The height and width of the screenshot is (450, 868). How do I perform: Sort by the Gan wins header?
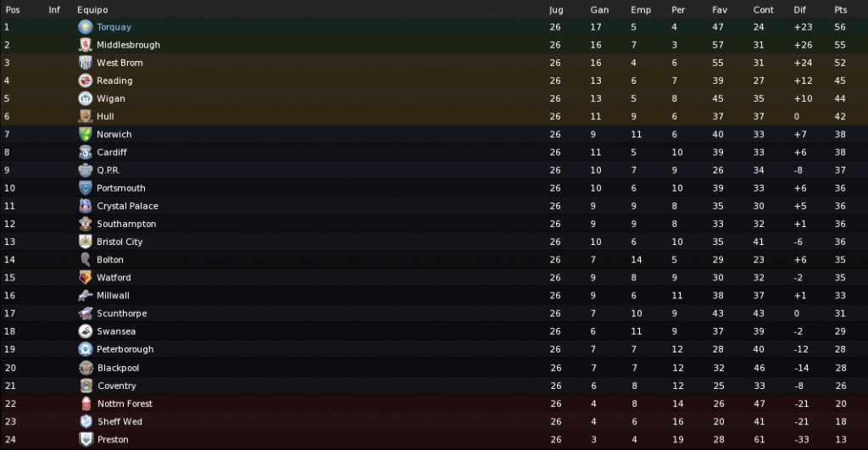click(599, 9)
